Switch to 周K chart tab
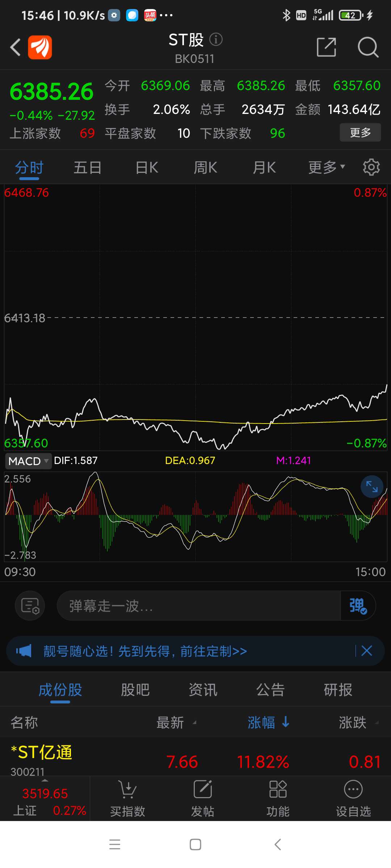 pyautogui.click(x=205, y=168)
